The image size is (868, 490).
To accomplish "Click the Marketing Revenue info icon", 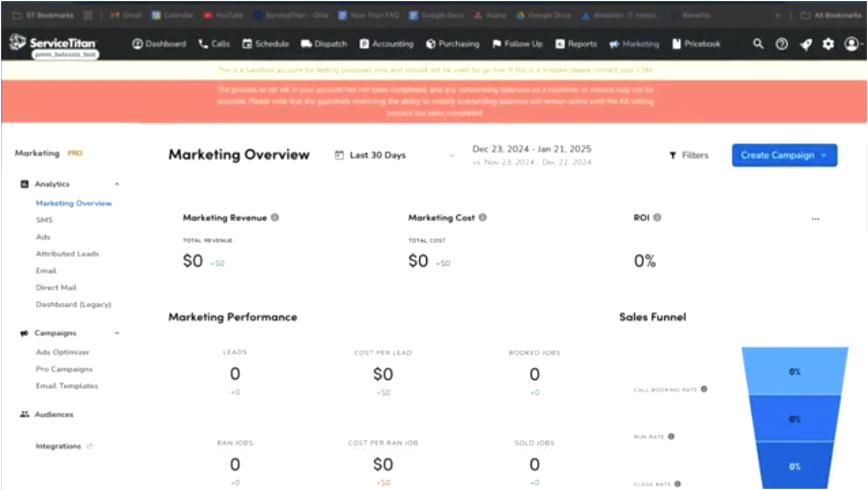I will (275, 217).
